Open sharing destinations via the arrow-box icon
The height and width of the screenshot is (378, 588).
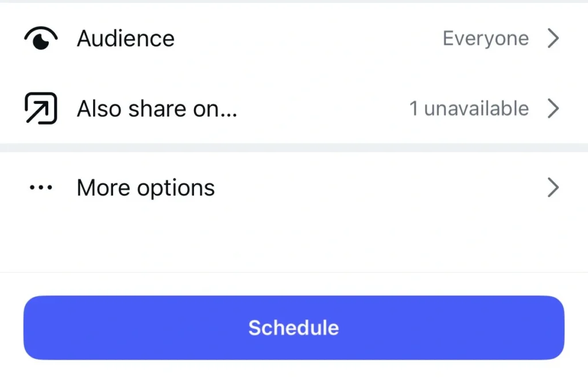click(x=40, y=108)
